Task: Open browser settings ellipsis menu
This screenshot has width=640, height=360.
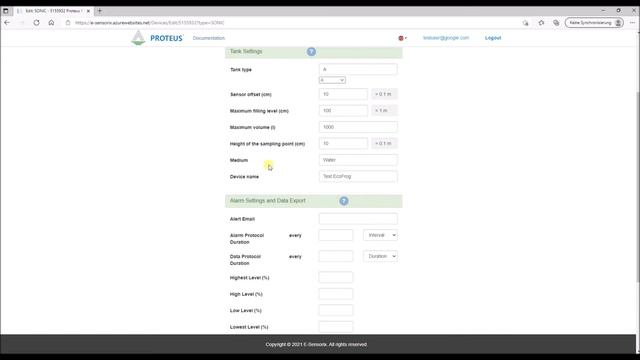Action: tap(632, 23)
